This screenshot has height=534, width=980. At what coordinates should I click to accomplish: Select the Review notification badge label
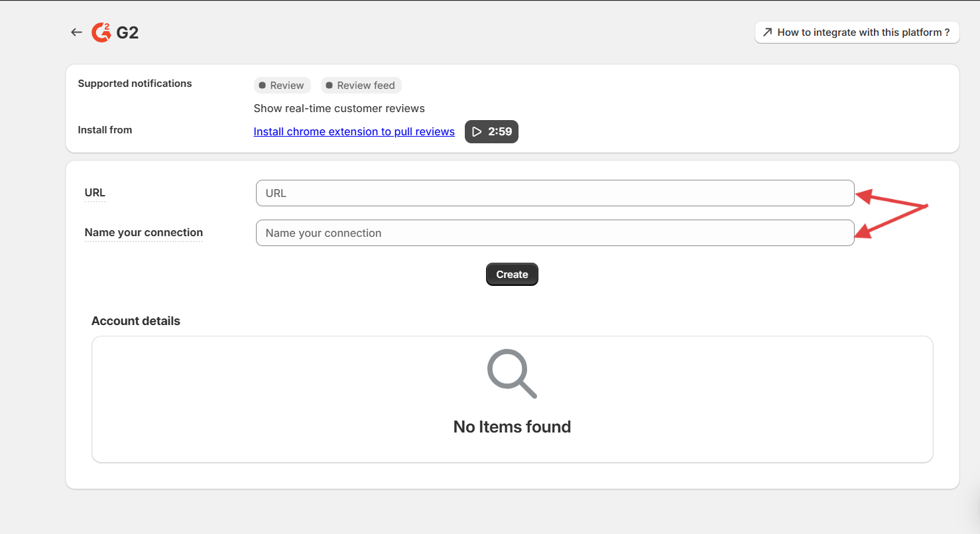click(x=287, y=86)
